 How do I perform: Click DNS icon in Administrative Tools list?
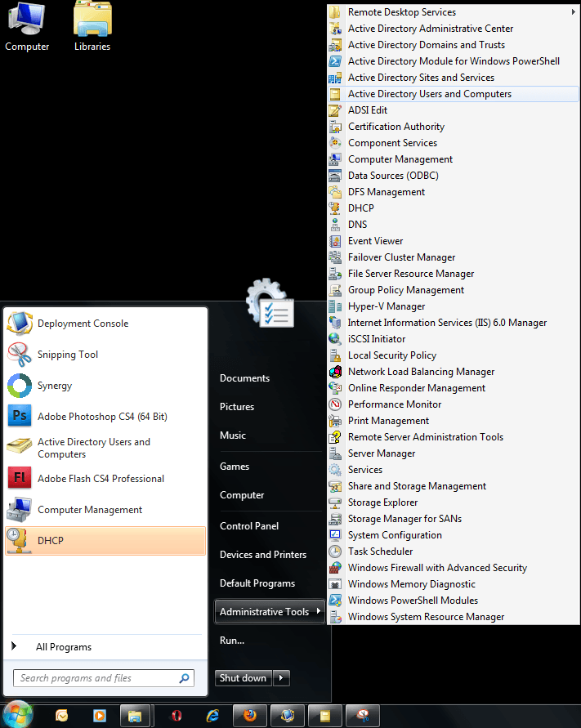pos(335,224)
